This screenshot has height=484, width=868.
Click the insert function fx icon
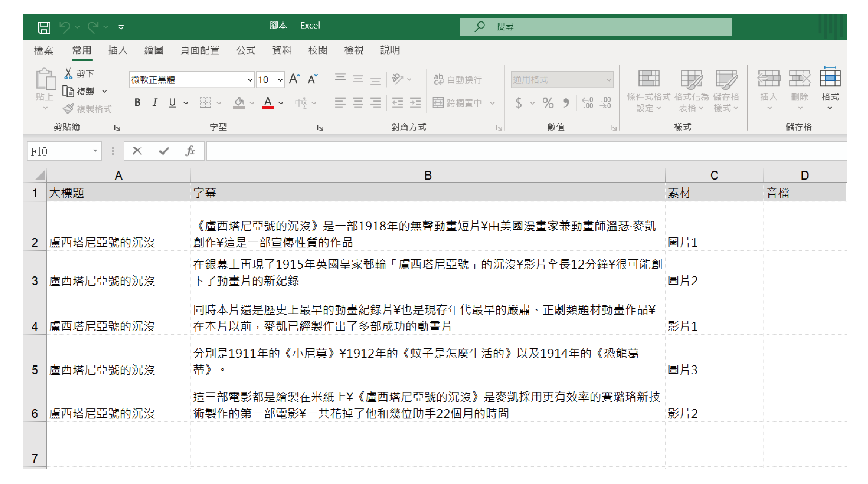click(x=190, y=151)
